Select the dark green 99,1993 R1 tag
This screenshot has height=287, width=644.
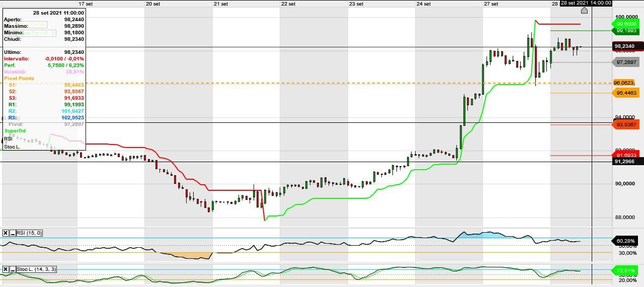626,31
